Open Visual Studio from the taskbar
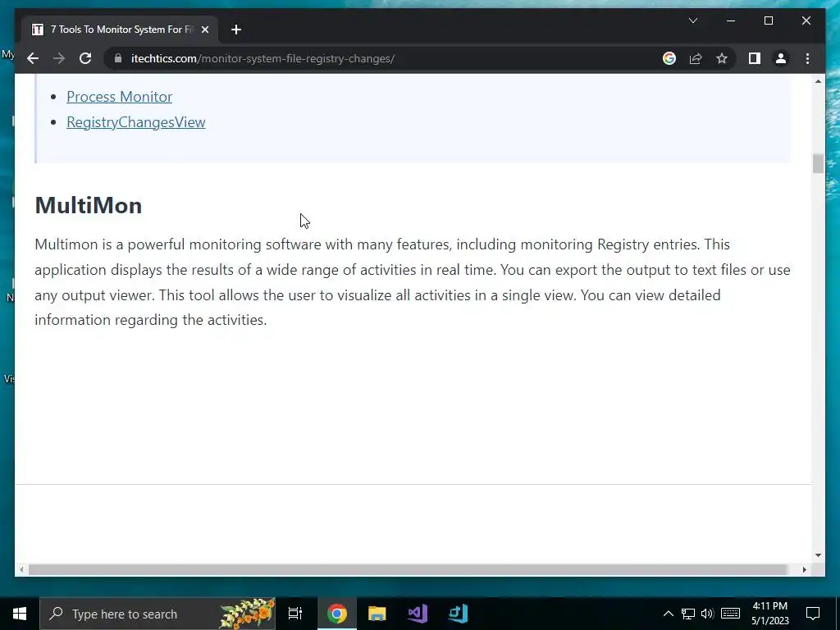The height and width of the screenshot is (630, 840). (418, 614)
